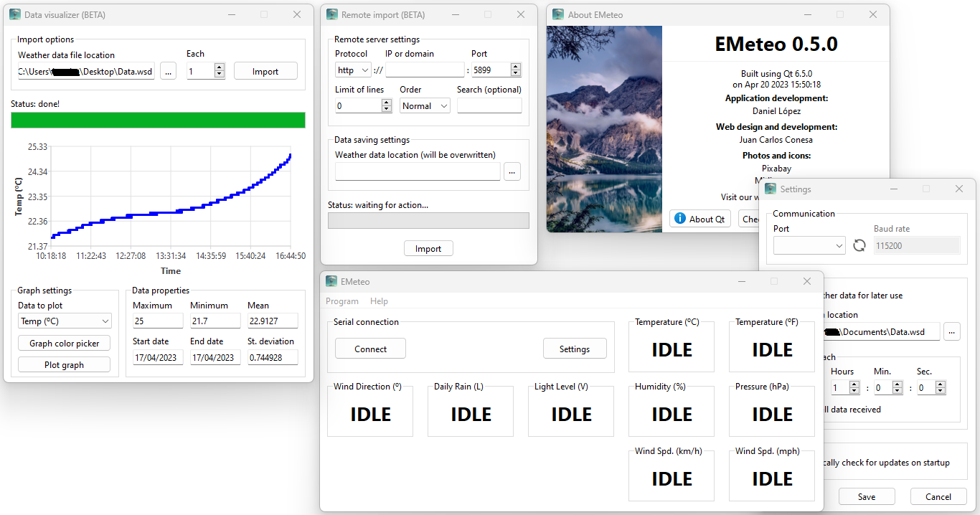Browse for a weather data file in Data visualizer

coord(168,70)
